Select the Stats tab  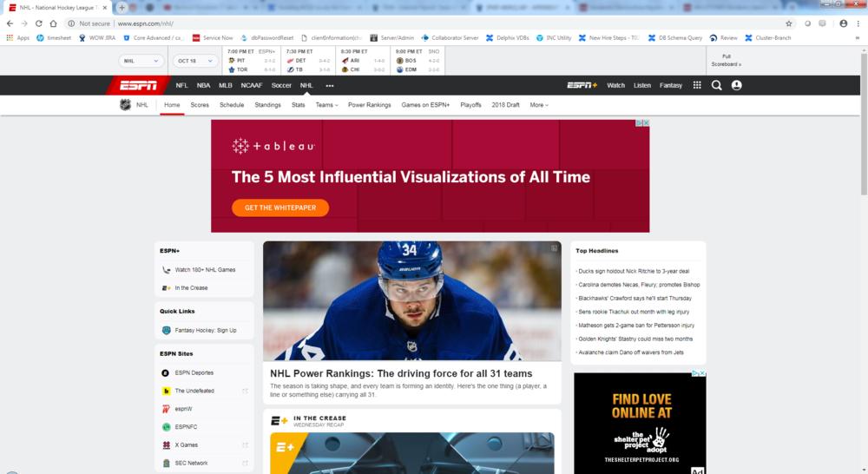click(298, 105)
